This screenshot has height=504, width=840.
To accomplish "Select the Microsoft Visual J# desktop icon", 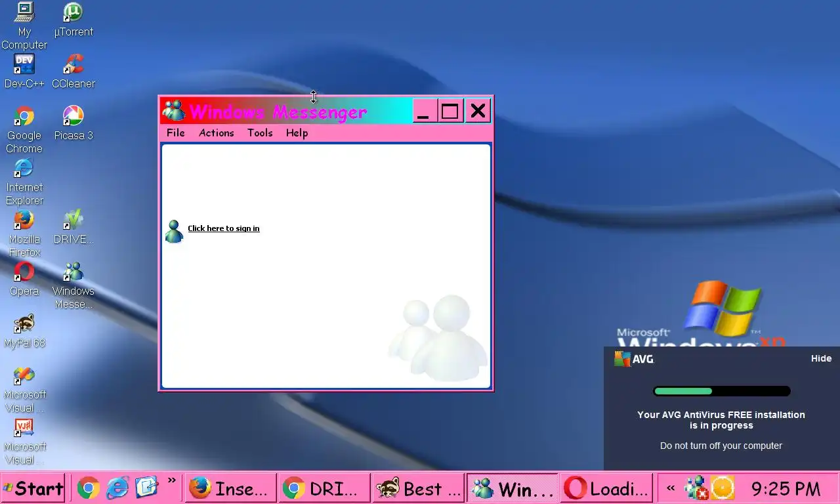I will click(24, 441).
